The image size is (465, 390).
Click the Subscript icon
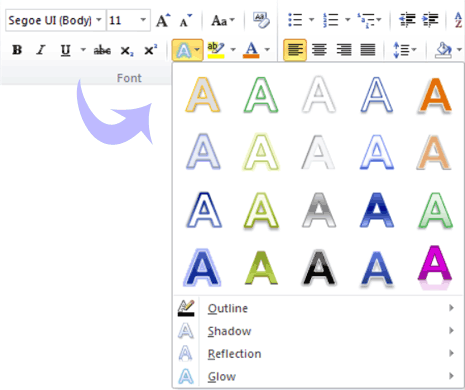(x=127, y=51)
